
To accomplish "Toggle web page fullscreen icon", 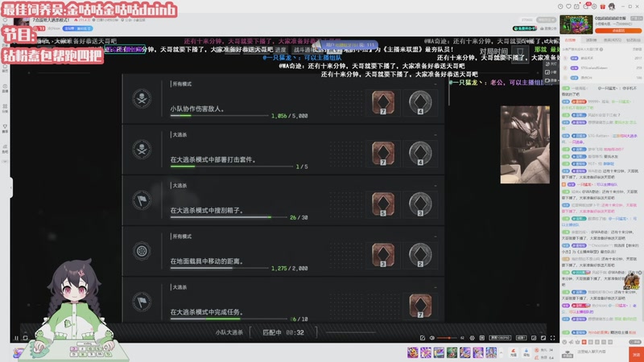I will point(543,338).
